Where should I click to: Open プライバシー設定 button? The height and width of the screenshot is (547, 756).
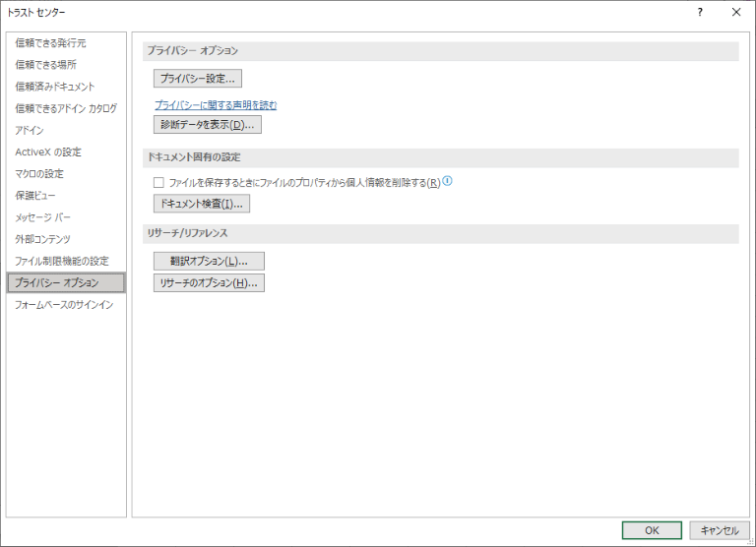[198, 79]
